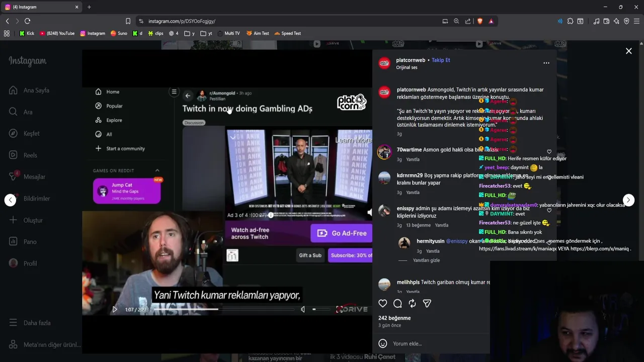Close the Instagram tab
The width and height of the screenshot is (644, 362).
(x=76, y=7)
